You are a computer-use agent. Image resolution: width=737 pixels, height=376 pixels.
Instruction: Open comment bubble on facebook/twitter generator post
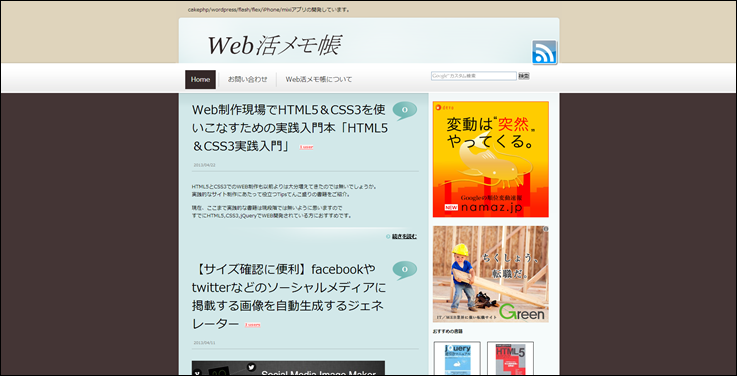(405, 270)
